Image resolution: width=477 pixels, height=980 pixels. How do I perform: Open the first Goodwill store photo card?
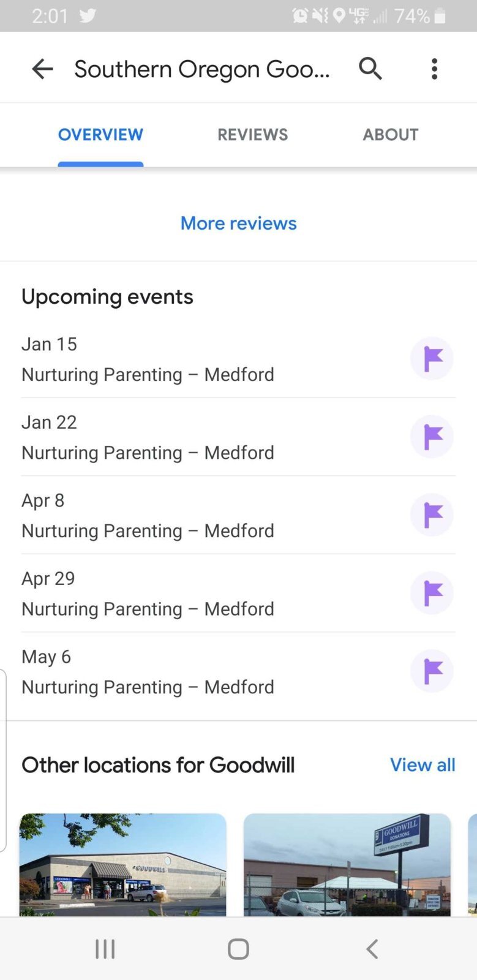[x=123, y=865]
